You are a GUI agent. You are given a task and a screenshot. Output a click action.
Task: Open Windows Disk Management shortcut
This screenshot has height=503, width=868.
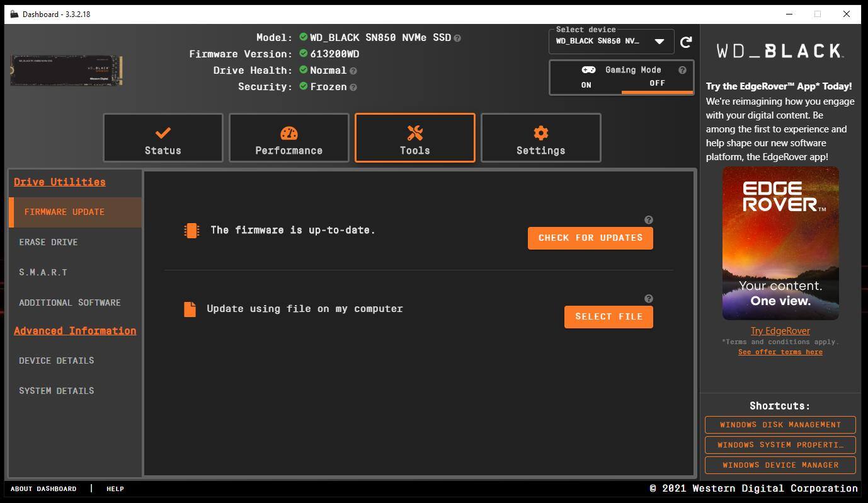pos(780,425)
